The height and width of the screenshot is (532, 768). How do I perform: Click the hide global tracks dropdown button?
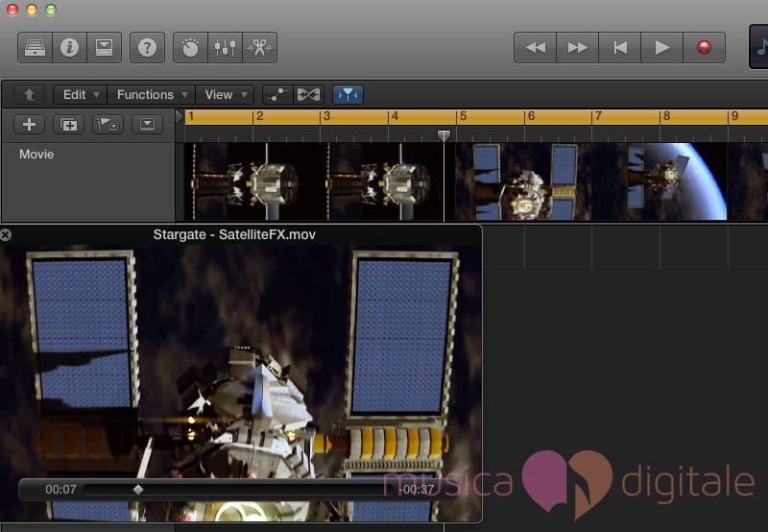147,125
